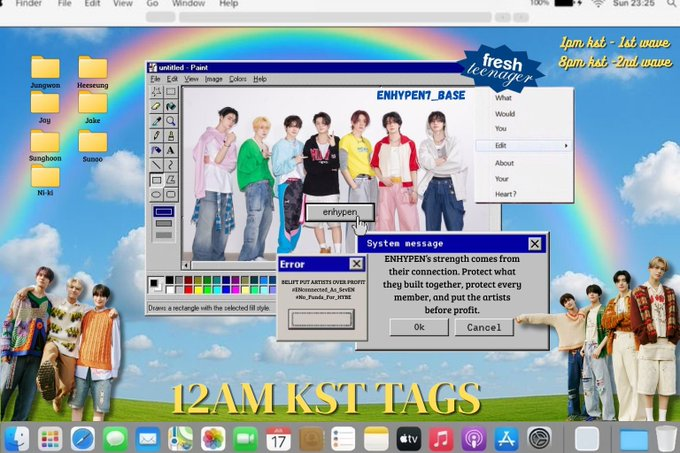Click the foreground/background color indicator box
The width and height of the screenshot is (680, 453).
coord(155,284)
